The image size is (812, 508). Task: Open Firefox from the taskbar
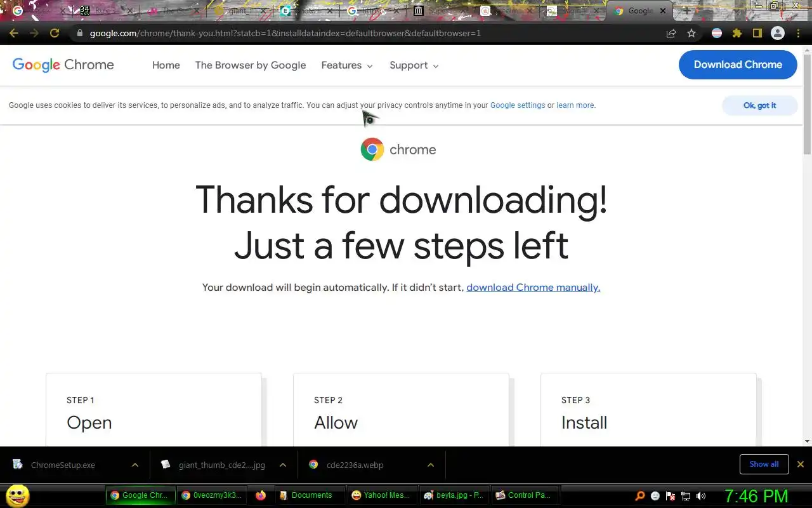click(x=261, y=495)
